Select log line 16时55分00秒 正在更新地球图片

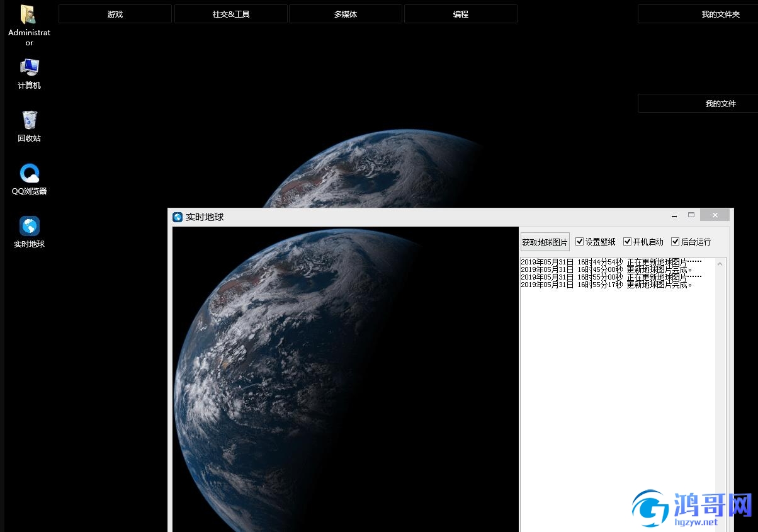click(x=611, y=277)
